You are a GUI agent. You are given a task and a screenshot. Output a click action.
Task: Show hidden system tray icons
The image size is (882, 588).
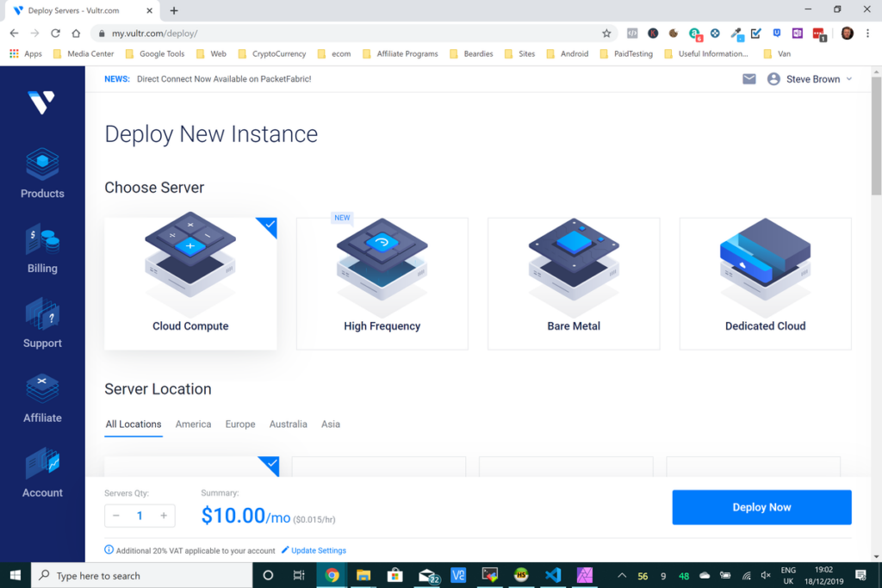coord(622,575)
